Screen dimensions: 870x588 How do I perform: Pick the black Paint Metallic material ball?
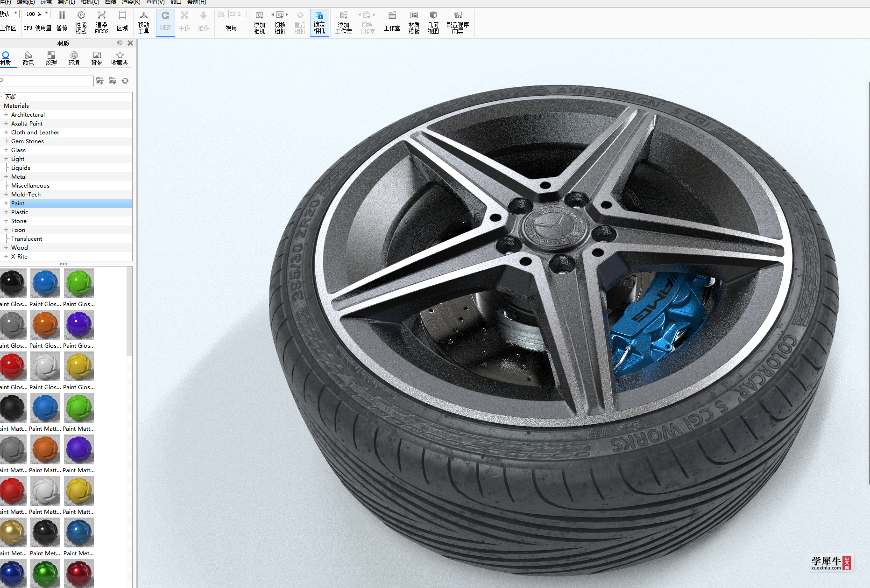point(45,532)
